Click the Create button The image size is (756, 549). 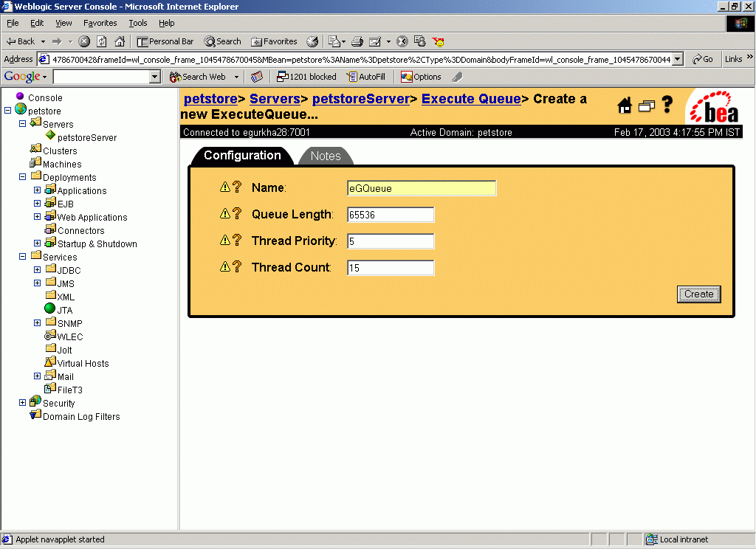coord(698,294)
